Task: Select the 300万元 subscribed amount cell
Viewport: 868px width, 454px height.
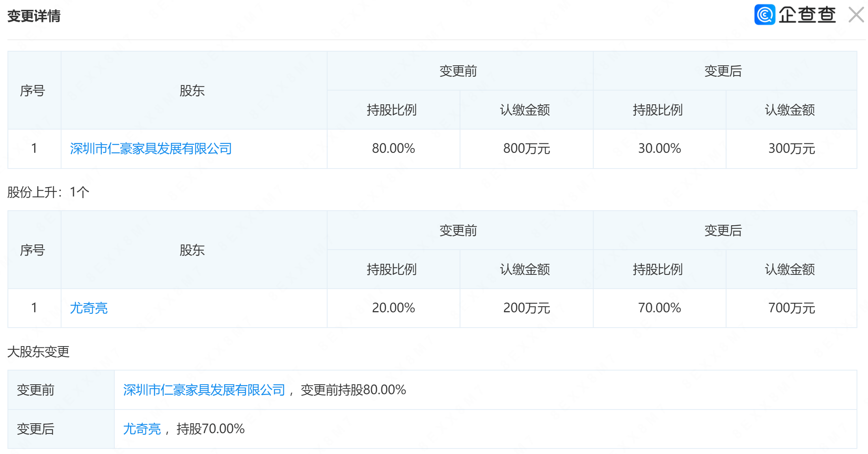Action: tap(792, 148)
